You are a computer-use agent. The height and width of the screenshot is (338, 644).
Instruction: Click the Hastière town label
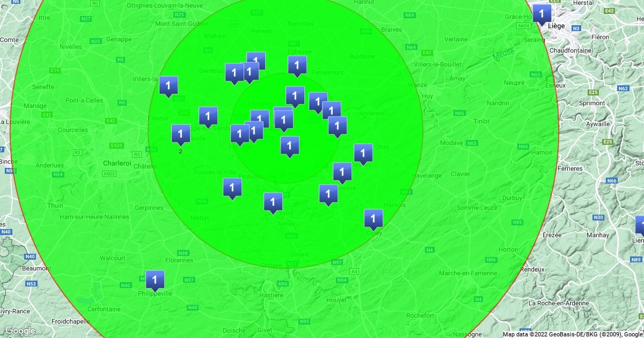(x=270, y=295)
